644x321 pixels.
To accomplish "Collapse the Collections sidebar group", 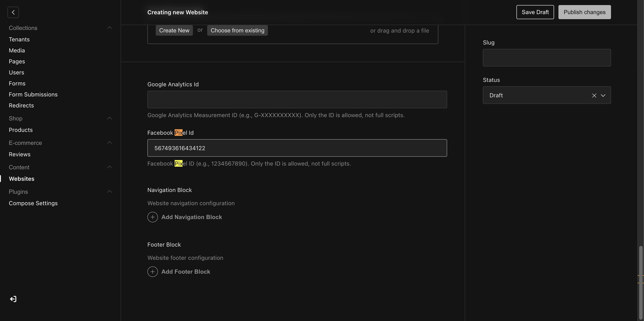I will pyautogui.click(x=109, y=28).
